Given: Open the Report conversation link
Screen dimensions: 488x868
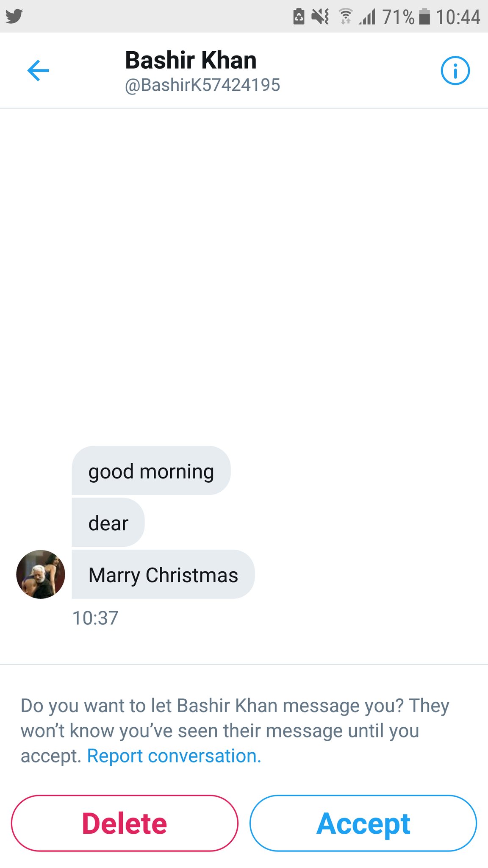Looking at the screenshot, I should point(174,756).
